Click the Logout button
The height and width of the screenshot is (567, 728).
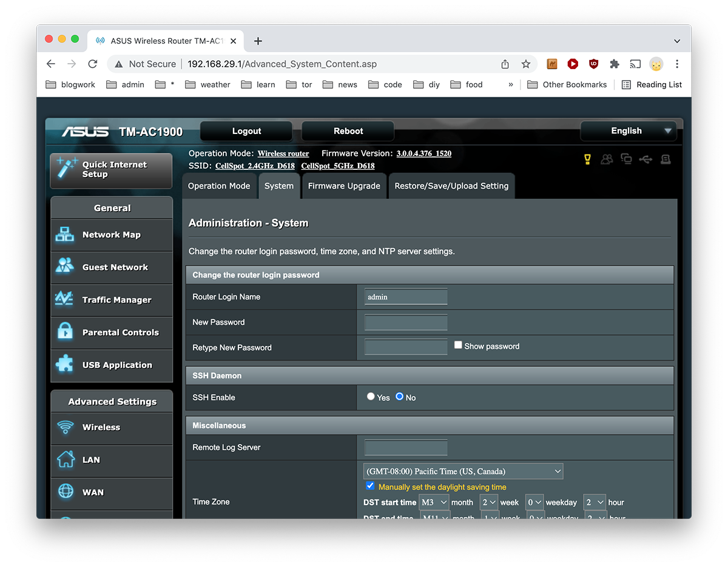coord(246,131)
